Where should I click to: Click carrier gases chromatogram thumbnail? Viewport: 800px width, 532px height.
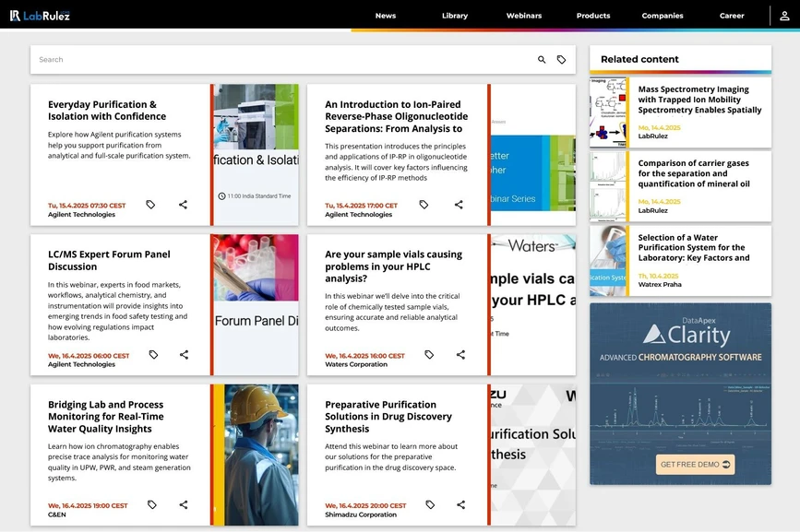click(608, 186)
